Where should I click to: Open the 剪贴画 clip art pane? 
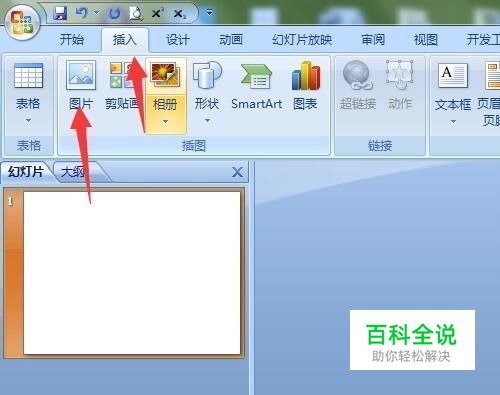[x=122, y=85]
